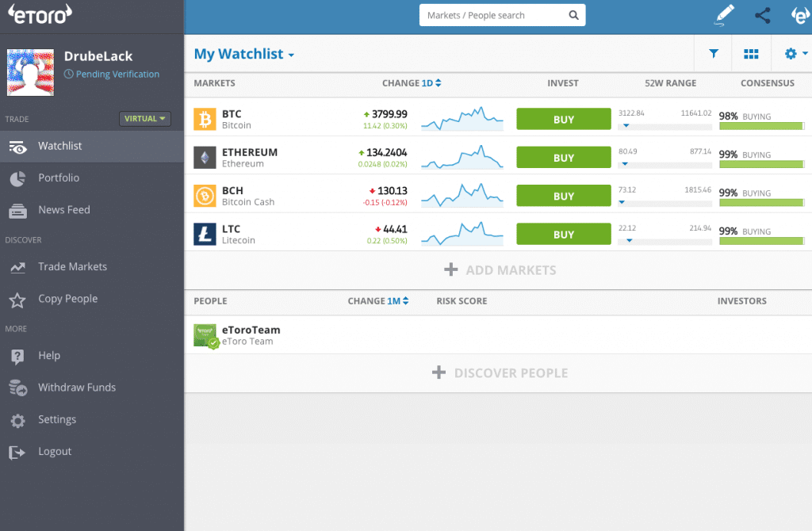Open the VIRTUAL account mode dropdown
The width and height of the screenshot is (812, 531).
point(145,119)
